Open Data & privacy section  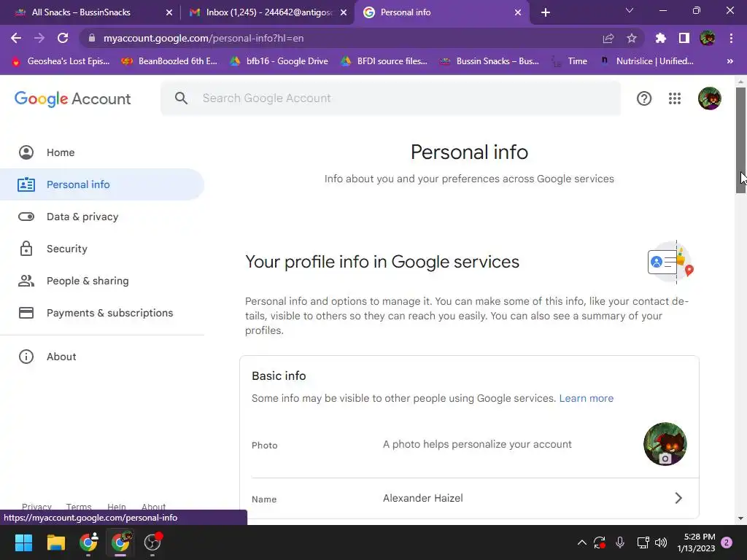102,217
